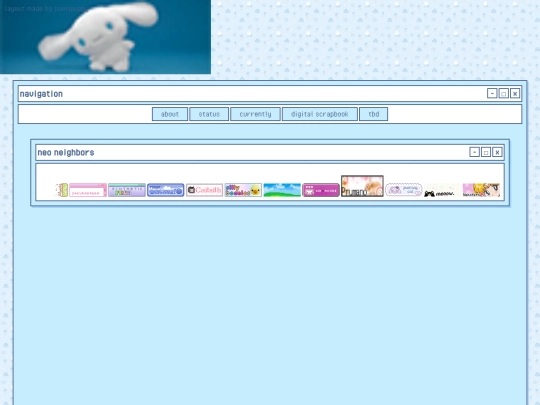Screen dimensions: 540x405
Task: Click the navigation title text
Action: click(x=41, y=94)
